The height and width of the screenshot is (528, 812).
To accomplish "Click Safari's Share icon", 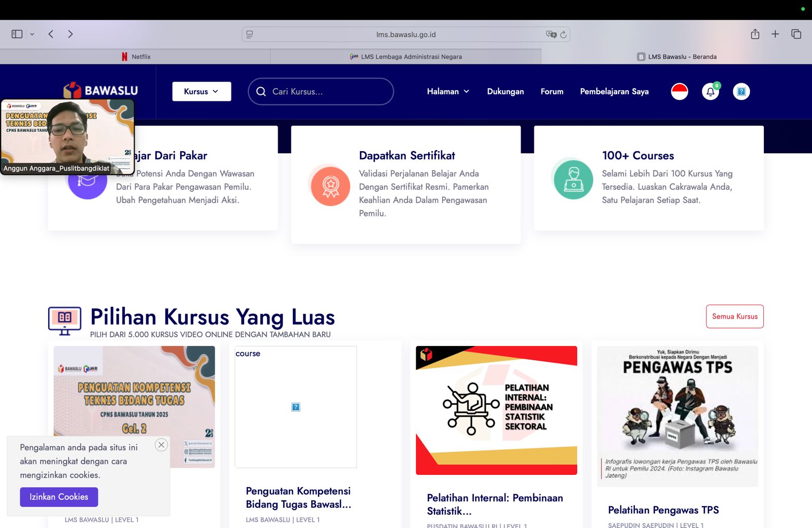I will pyautogui.click(x=755, y=34).
